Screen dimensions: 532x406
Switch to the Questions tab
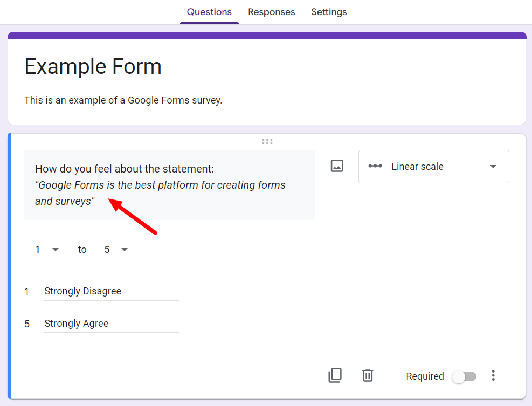[209, 12]
